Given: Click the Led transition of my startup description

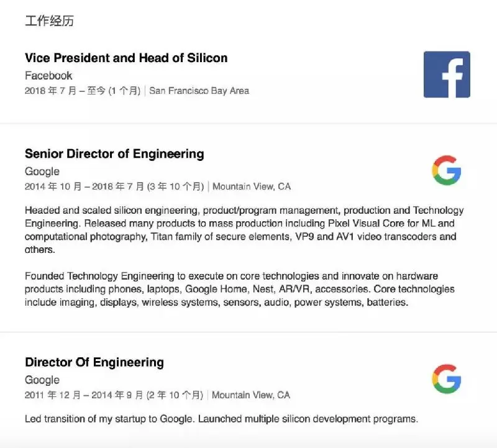Looking at the screenshot, I should click(x=221, y=419).
